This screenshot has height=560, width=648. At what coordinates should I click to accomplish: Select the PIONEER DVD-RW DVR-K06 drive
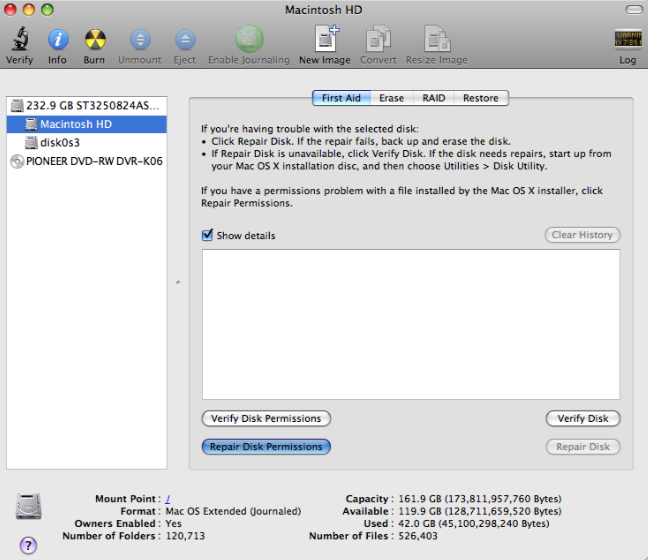click(87, 161)
